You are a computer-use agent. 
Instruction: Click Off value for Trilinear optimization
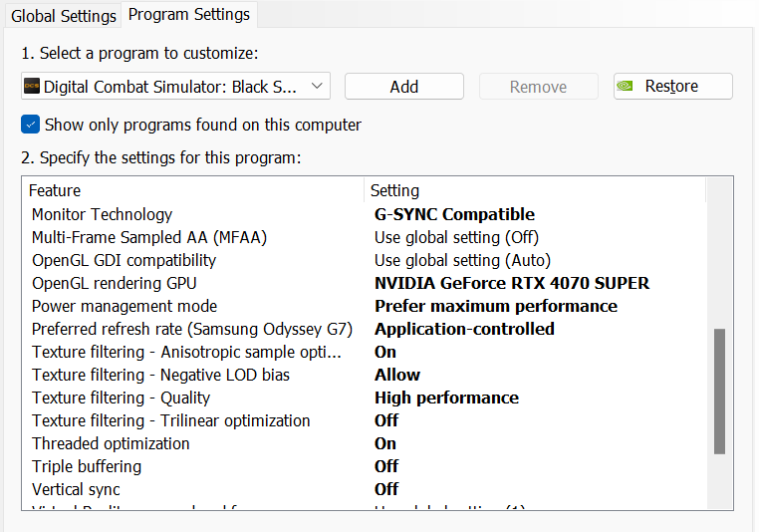click(x=385, y=420)
